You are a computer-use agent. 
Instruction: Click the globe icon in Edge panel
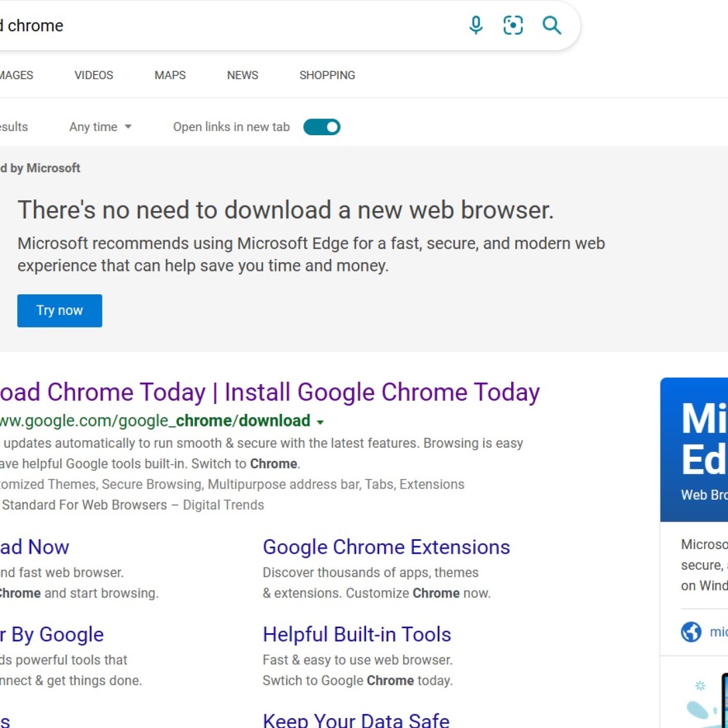[691, 632]
